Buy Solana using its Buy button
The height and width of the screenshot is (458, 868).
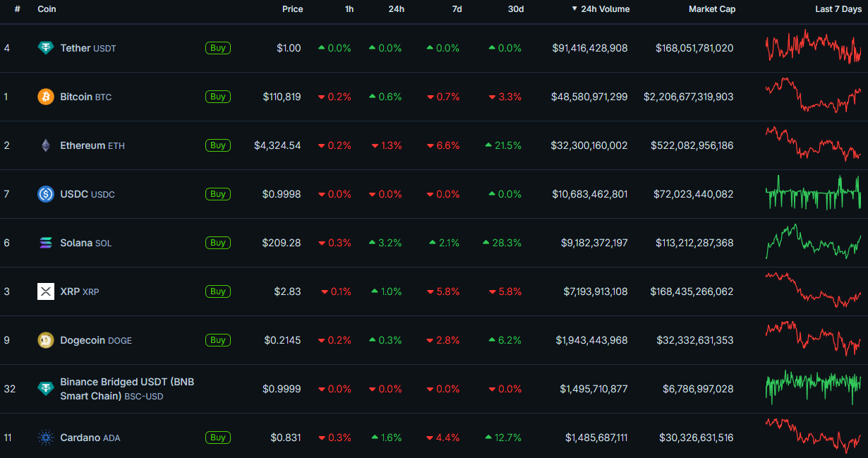(218, 243)
